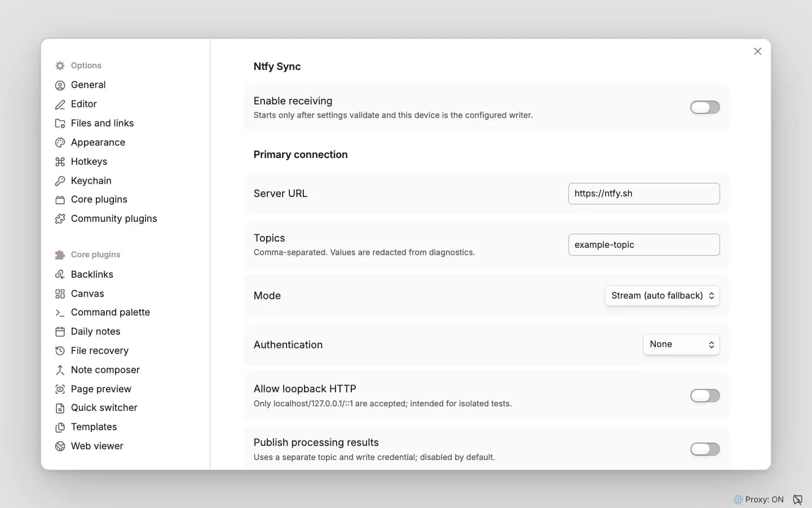This screenshot has height=508, width=812.
Task: Click the Page preview icon
Action: [60, 389]
